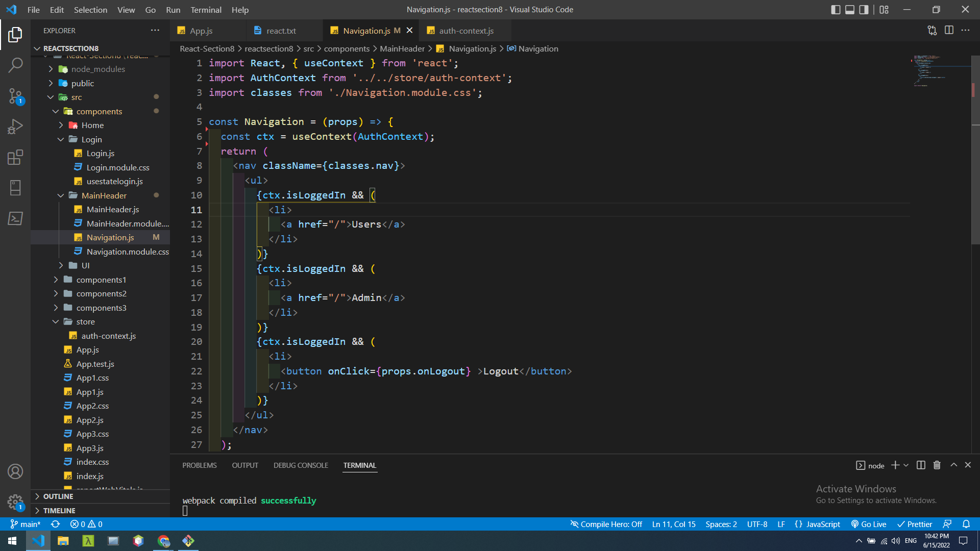Open the Explorer view in activity bar

point(15,35)
